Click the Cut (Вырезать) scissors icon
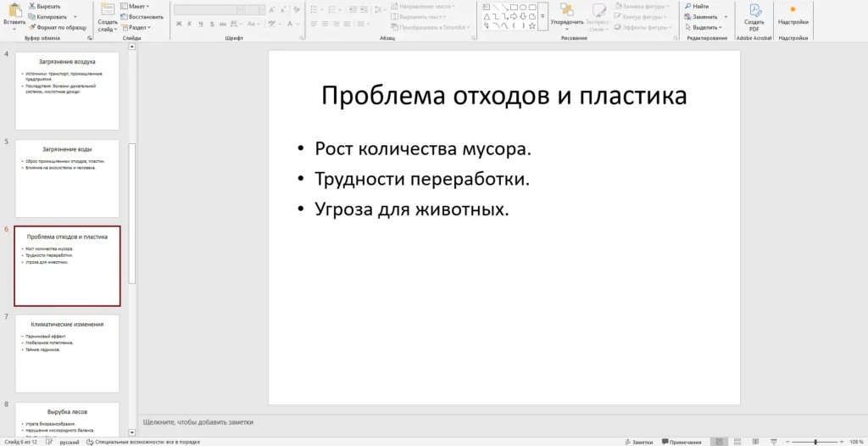Screen dimensions: 868x446 tap(32, 6)
